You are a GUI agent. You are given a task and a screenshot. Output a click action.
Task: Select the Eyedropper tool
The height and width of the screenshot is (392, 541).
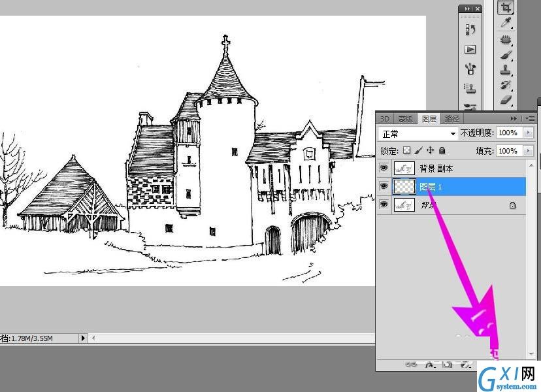(x=506, y=23)
